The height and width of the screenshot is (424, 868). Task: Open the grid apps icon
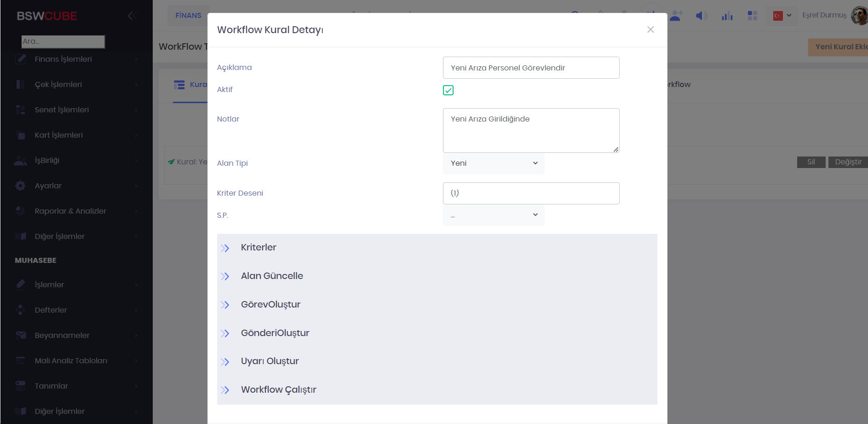point(753,16)
